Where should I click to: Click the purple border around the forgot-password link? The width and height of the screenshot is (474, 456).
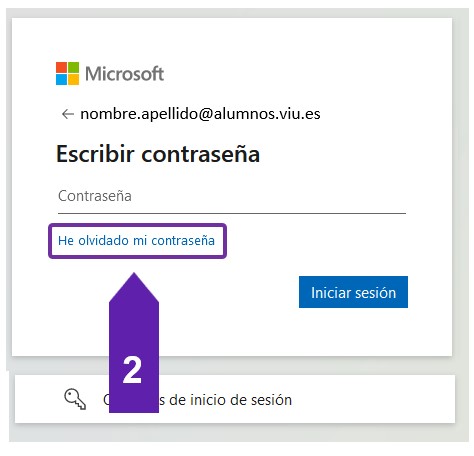point(137,225)
